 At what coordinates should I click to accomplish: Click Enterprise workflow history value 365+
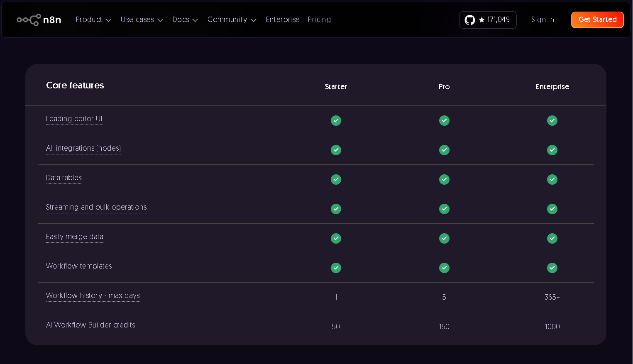[552, 297]
